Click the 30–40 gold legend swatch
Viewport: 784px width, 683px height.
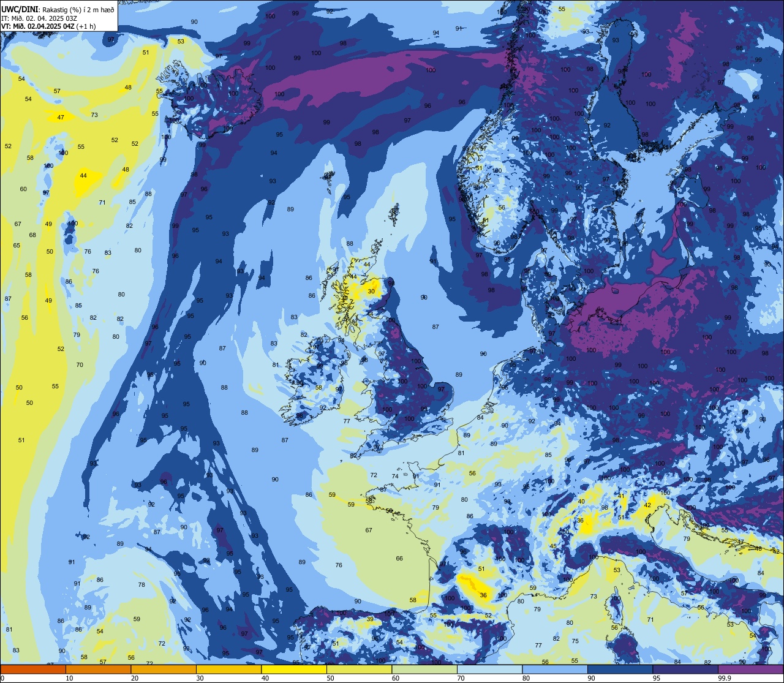tap(228, 669)
